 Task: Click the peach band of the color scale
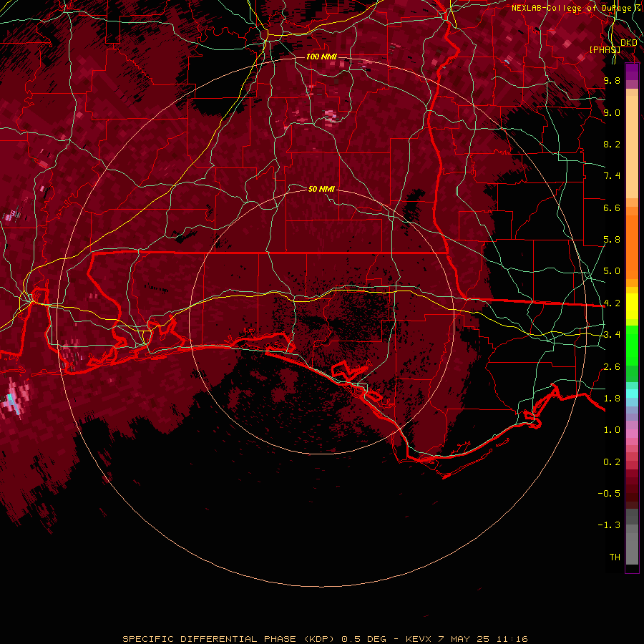click(632, 147)
